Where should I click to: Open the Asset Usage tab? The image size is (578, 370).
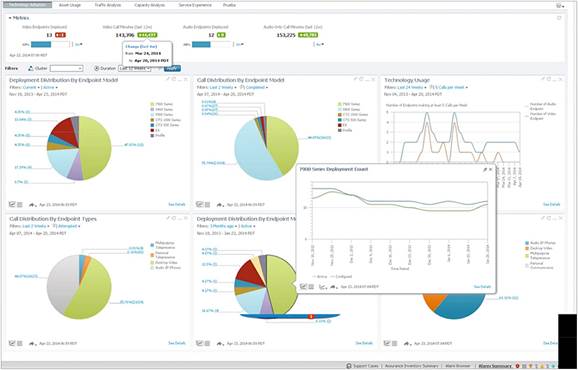click(70, 5)
